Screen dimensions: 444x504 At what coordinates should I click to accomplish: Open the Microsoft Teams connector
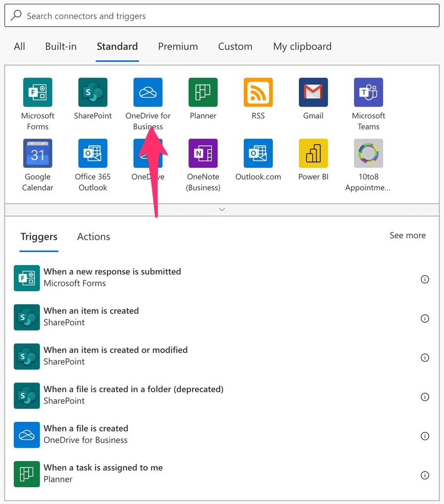click(x=369, y=92)
